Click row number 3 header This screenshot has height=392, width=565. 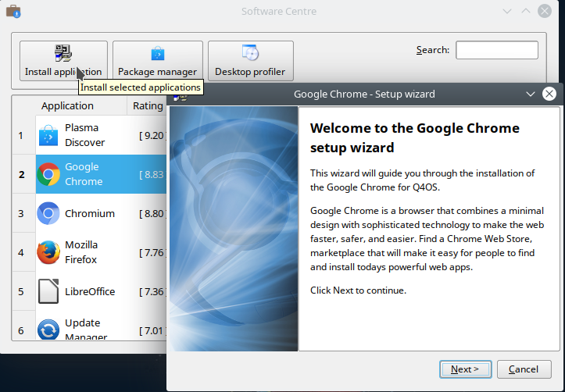(23, 213)
